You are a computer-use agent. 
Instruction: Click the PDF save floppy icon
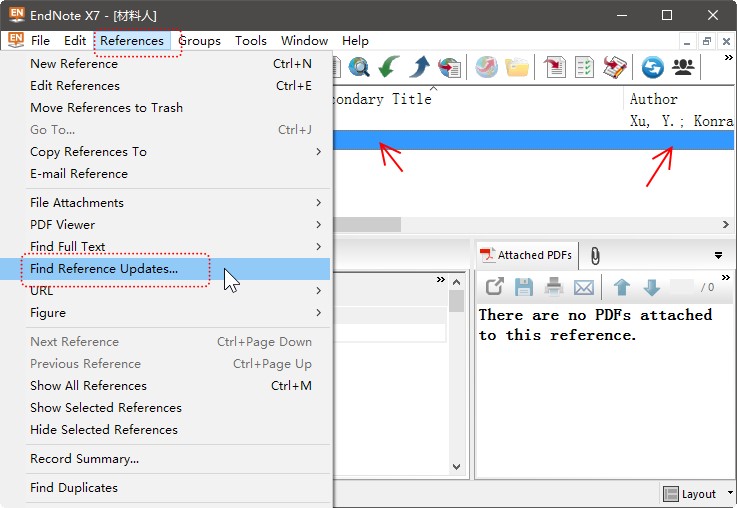coord(524,287)
